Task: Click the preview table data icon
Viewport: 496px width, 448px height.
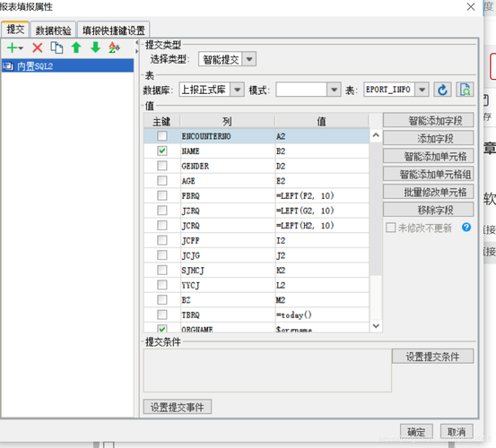Action: pos(465,90)
